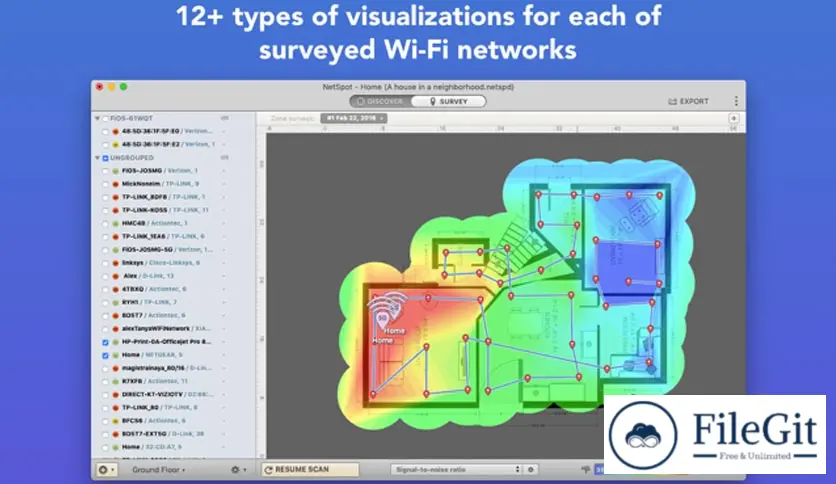Click the UNGROUPED group signal bars icon
Image resolution: width=836 pixels, height=484 pixels.
[224, 158]
